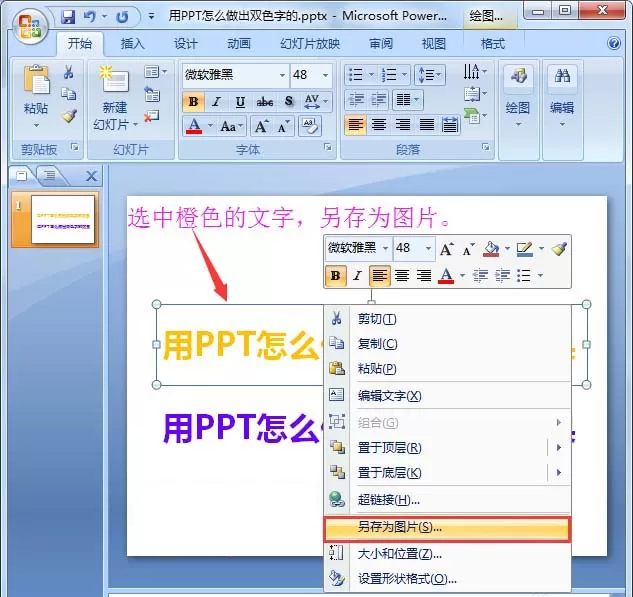
Task: Expand Font group dialog launcher
Action: point(328,147)
